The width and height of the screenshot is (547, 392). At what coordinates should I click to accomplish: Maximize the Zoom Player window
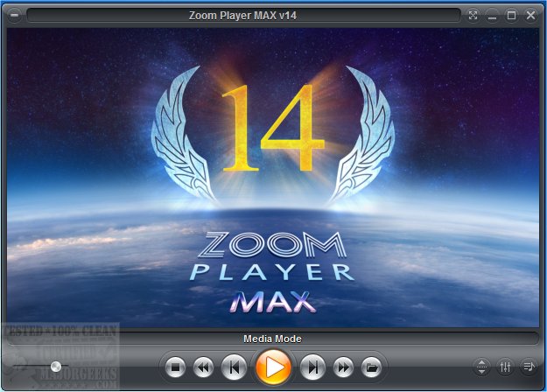point(512,15)
